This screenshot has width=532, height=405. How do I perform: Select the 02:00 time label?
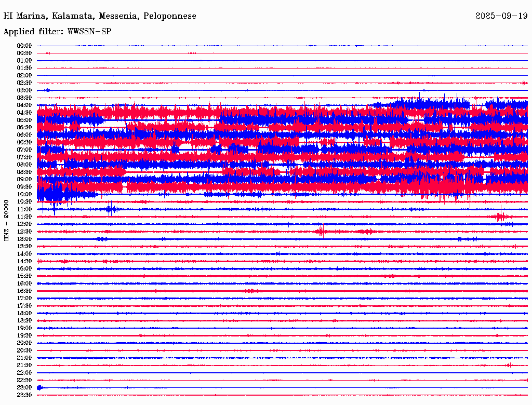(24, 76)
